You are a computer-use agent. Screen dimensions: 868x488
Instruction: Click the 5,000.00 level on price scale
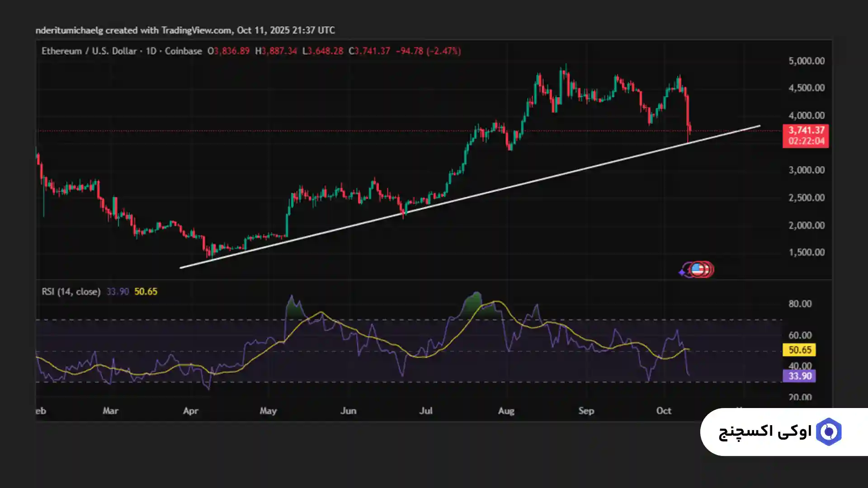tap(807, 61)
